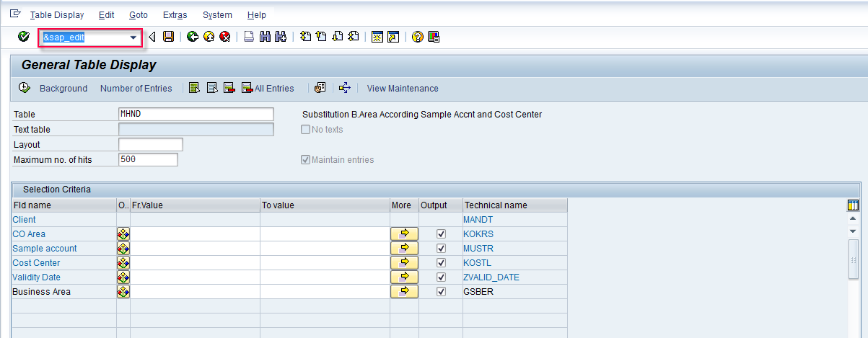Image resolution: width=868 pixels, height=338 pixels.
Task: Click the Find Next binoculars-plus icon
Action: (x=281, y=37)
